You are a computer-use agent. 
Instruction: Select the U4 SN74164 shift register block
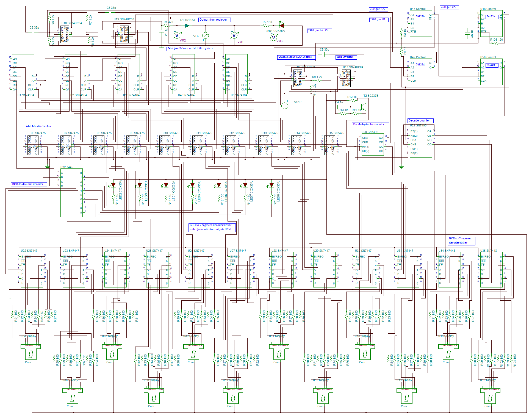[184, 74]
